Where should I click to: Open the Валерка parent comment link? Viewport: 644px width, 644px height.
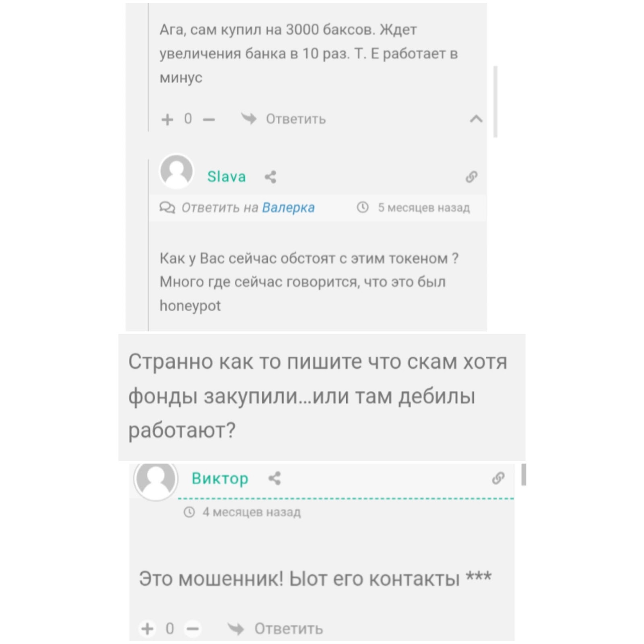click(x=288, y=207)
